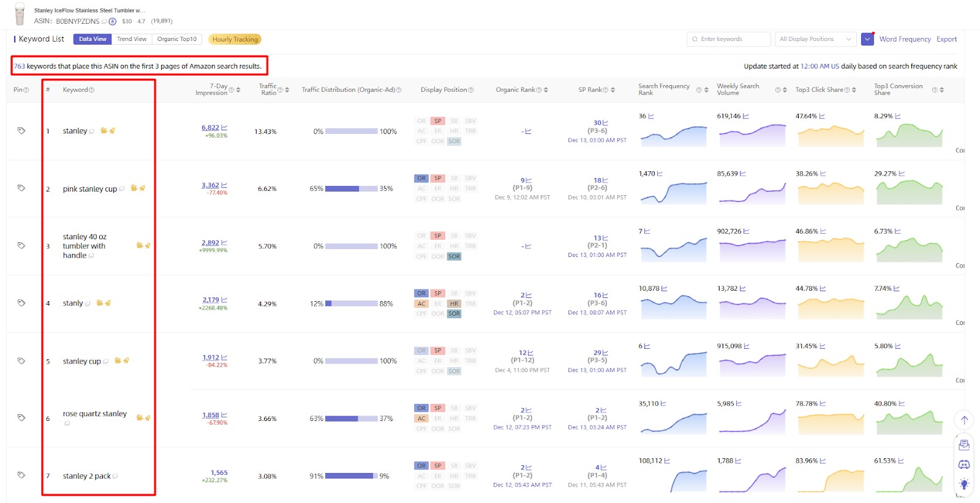Click the search magnifier icon in keyword box
980x503 pixels.
[695, 39]
